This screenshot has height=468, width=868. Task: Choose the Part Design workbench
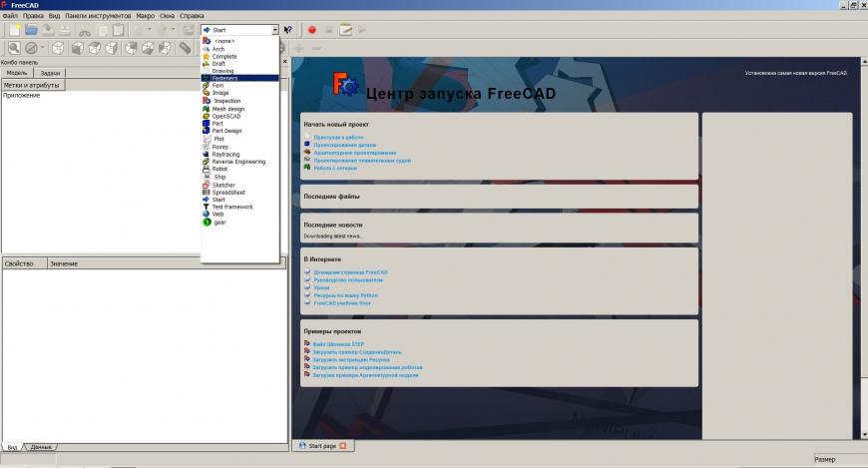click(239, 131)
